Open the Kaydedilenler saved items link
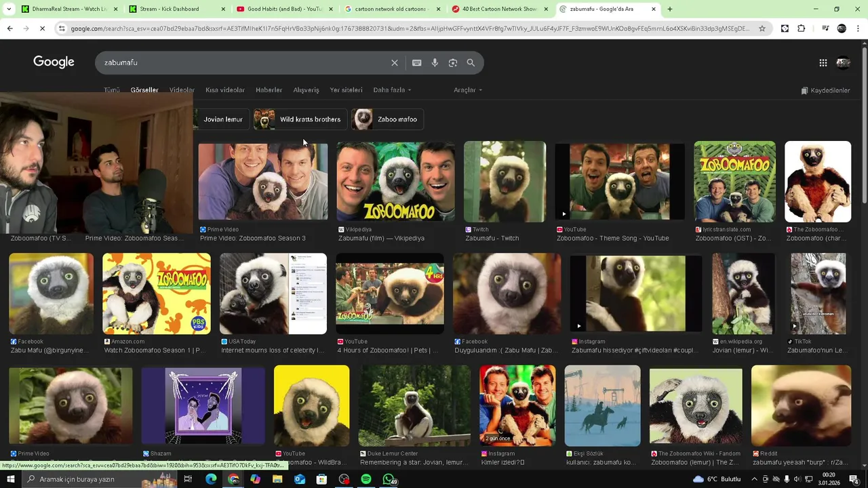This screenshot has height=488, width=868. [825, 90]
